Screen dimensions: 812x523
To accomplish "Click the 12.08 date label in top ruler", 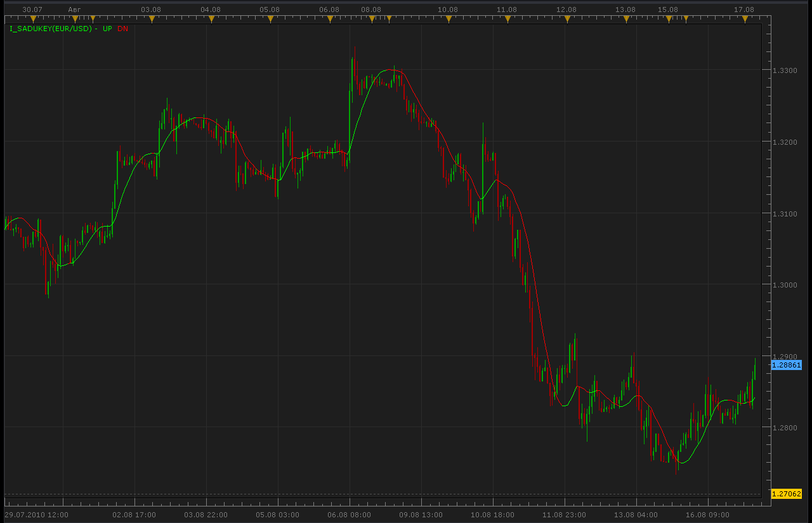I will pos(566,10).
